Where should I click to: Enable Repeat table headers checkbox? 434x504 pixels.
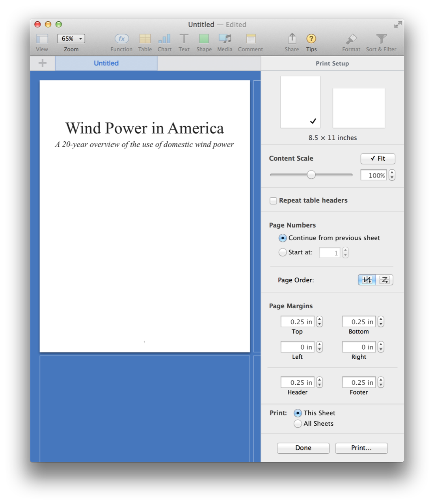[273, 201]
